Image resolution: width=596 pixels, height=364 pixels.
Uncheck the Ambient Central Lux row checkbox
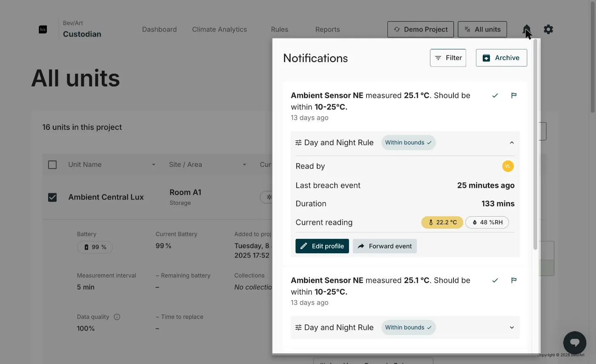click(52, 197)
